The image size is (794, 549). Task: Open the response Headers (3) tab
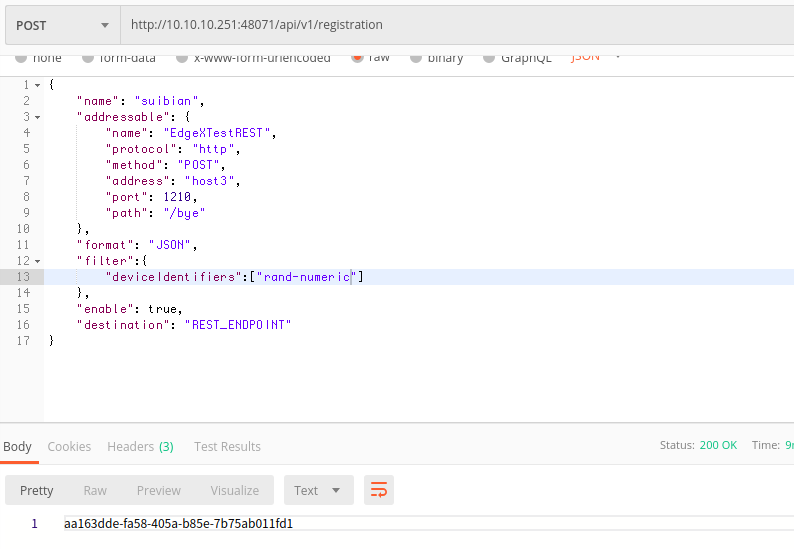(140, 446)
